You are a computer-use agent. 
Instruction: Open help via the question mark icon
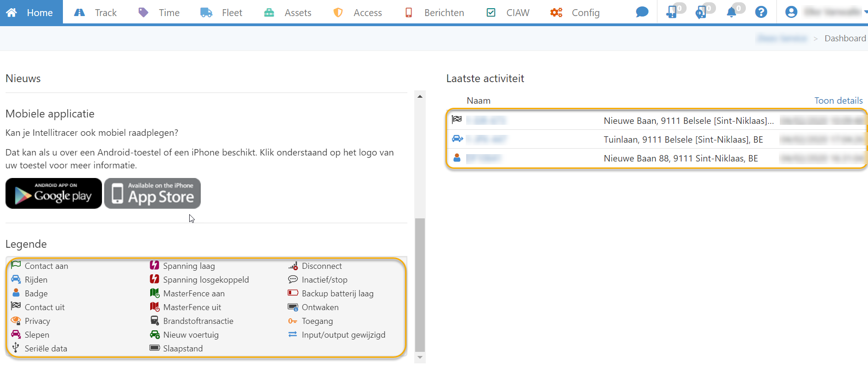[x=761, y=12]
